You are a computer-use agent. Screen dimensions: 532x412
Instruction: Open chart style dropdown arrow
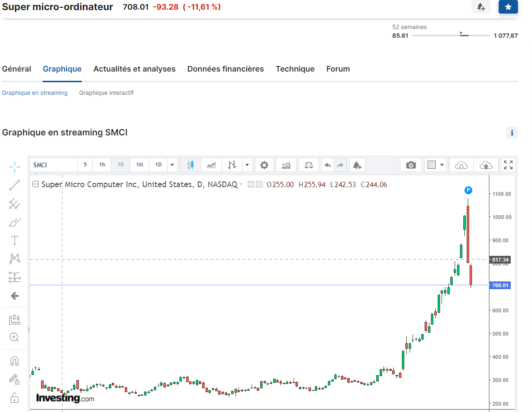247,165
